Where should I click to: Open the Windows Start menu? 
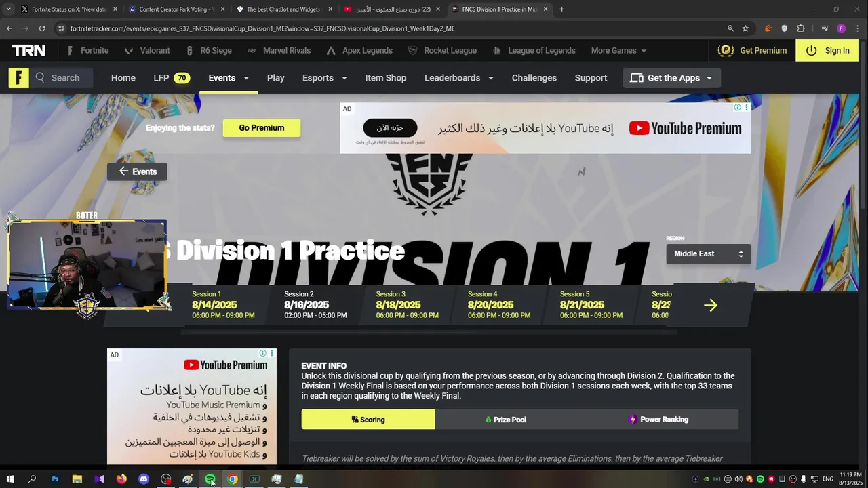click(10, 479)
